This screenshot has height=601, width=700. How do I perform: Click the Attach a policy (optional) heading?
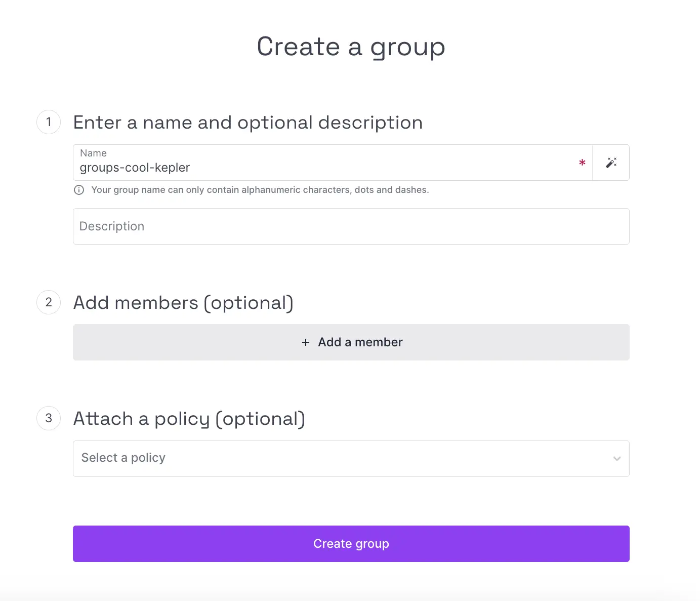(189, 419)
